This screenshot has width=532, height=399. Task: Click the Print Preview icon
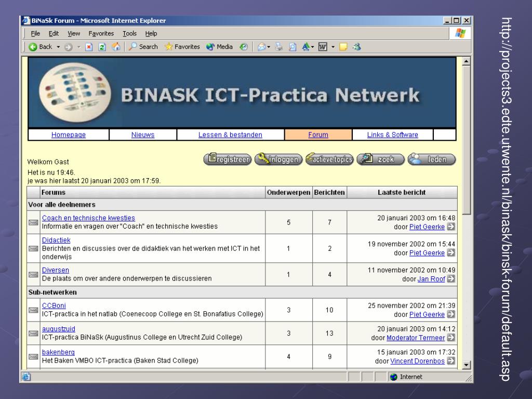292,47
